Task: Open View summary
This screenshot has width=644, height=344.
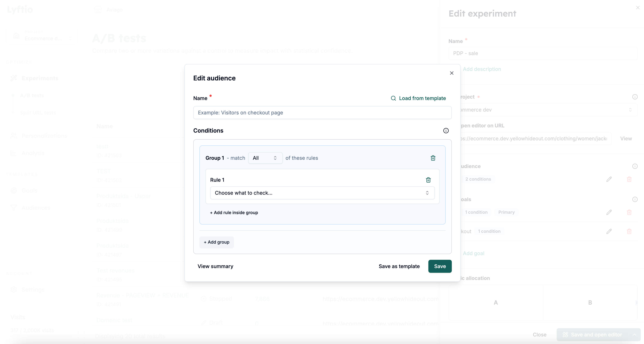Action: [215, 266]
